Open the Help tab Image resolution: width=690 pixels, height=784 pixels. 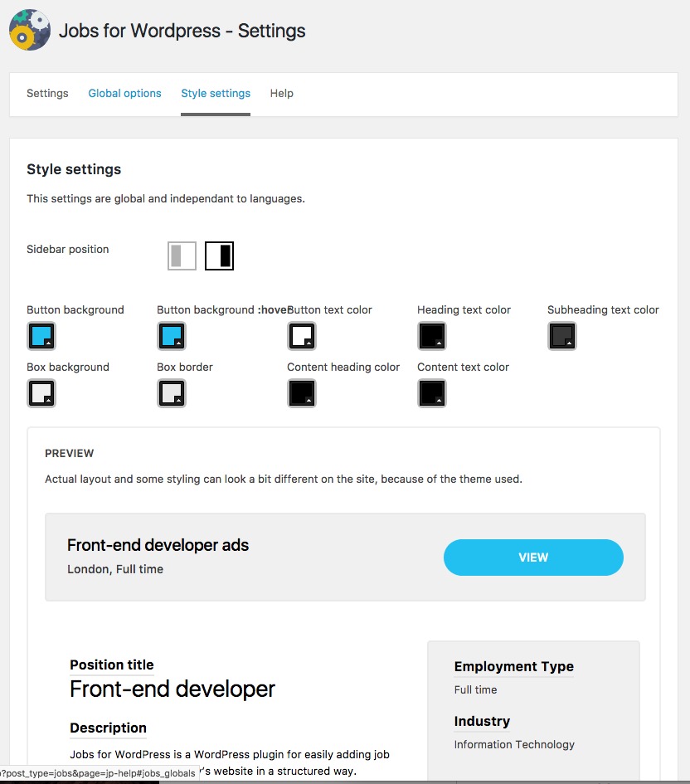tap(282, 94)
